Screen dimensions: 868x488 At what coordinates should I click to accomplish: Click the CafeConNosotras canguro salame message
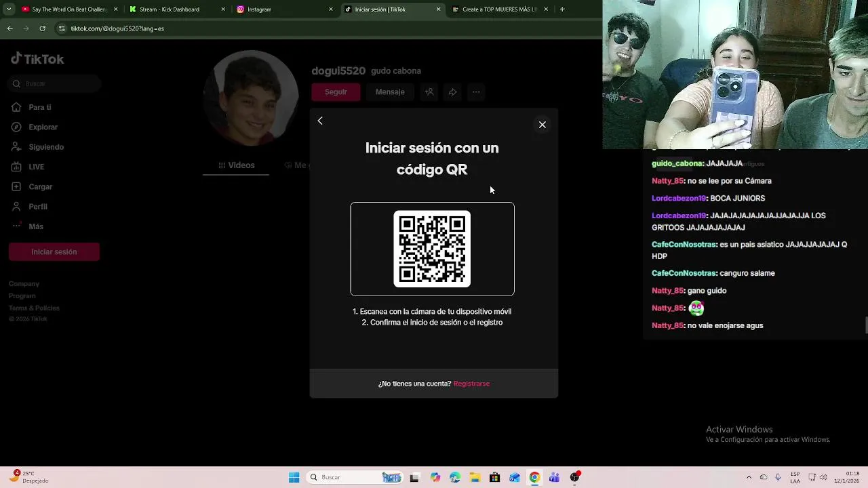coord(713,273)
